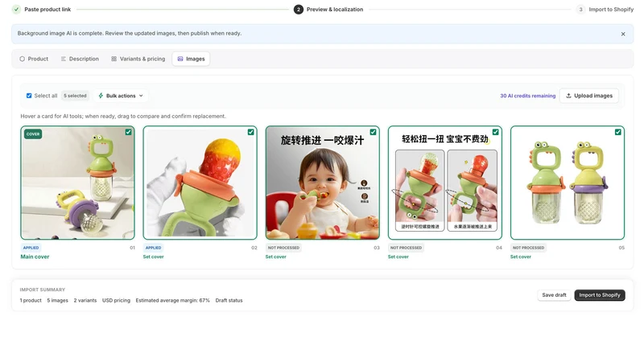
Task: Click the 30 AI credits remaining link
Action: tap(528, 96)
